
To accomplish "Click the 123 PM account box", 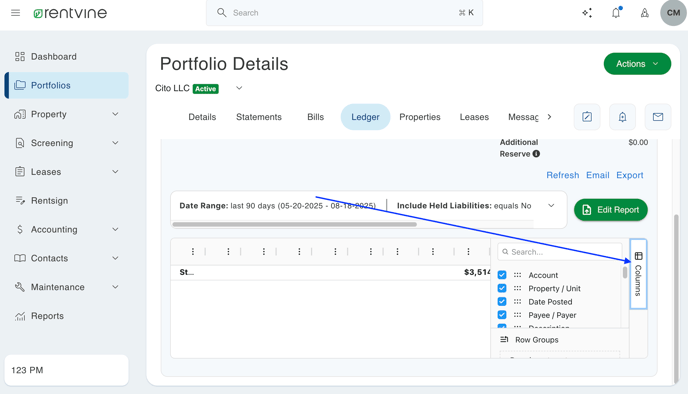I will (x=67, y=370).
